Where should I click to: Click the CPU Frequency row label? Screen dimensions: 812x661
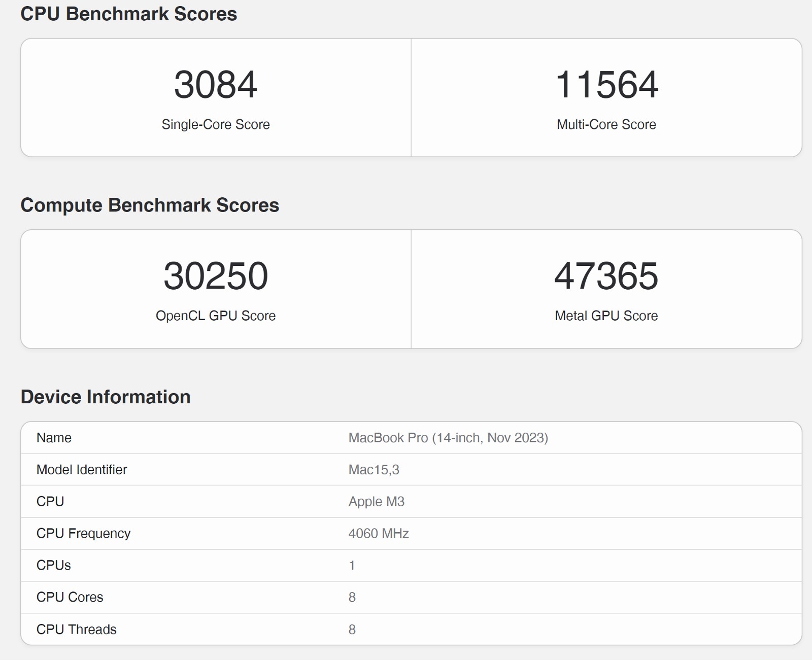pyautogui.click(x=84, y=534)
